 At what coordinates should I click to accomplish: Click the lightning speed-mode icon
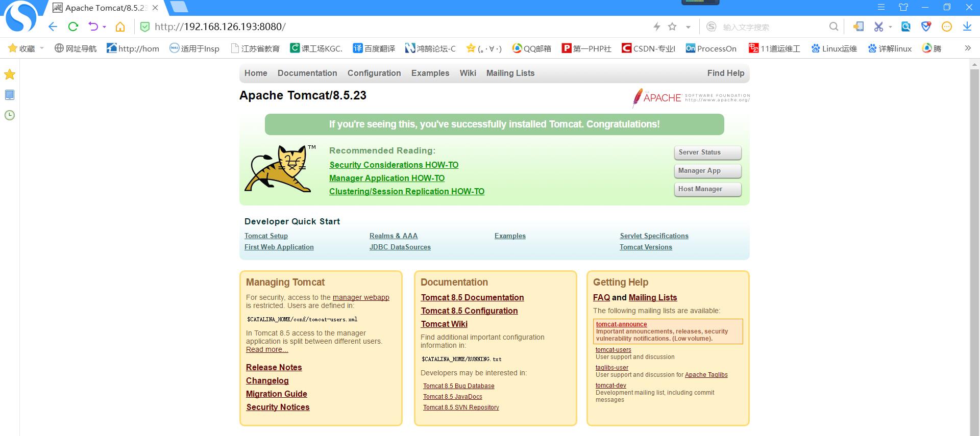[x=657, y=27]
